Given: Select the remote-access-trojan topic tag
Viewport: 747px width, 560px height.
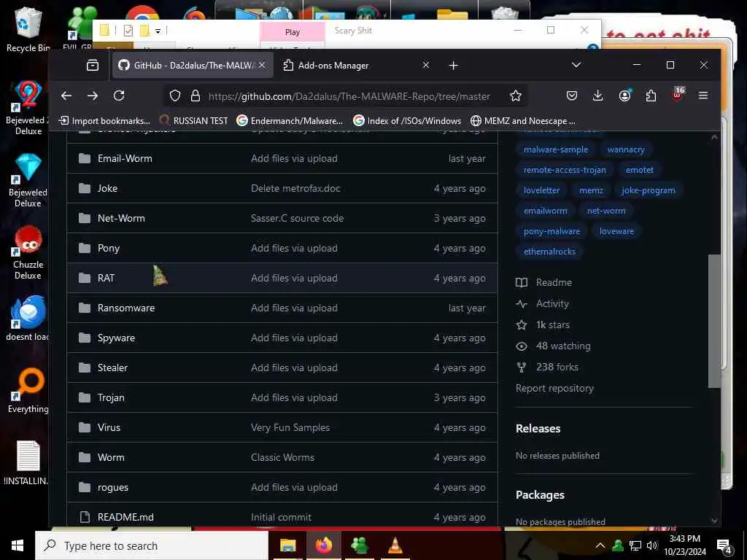Looking at the screenshot, I should click(565, 170).
